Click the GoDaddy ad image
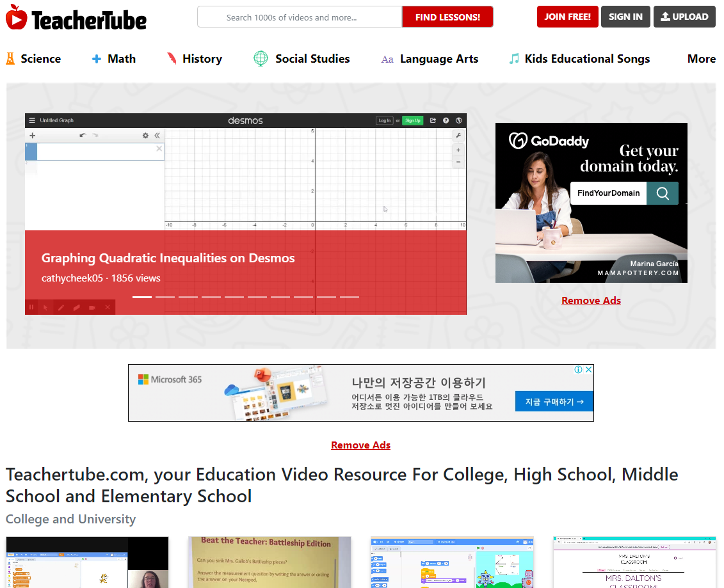724x588 pixels. coord(591,203)
